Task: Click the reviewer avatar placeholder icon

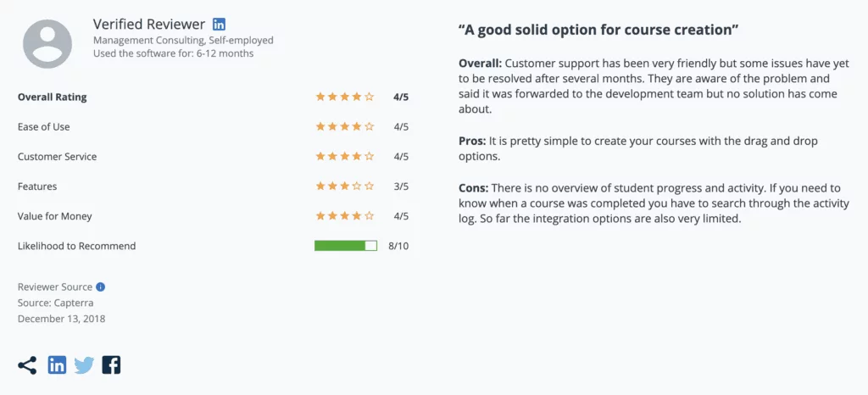Action: coord(47,44)
